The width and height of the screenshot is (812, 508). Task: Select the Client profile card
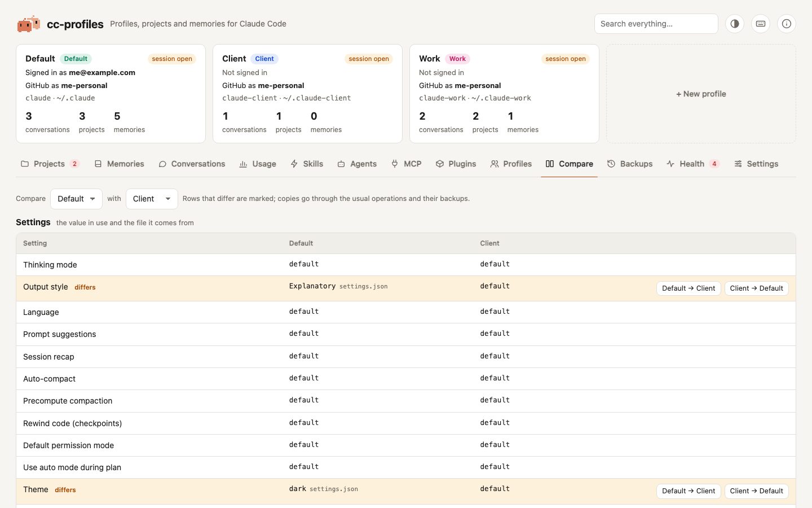[307, 94]
